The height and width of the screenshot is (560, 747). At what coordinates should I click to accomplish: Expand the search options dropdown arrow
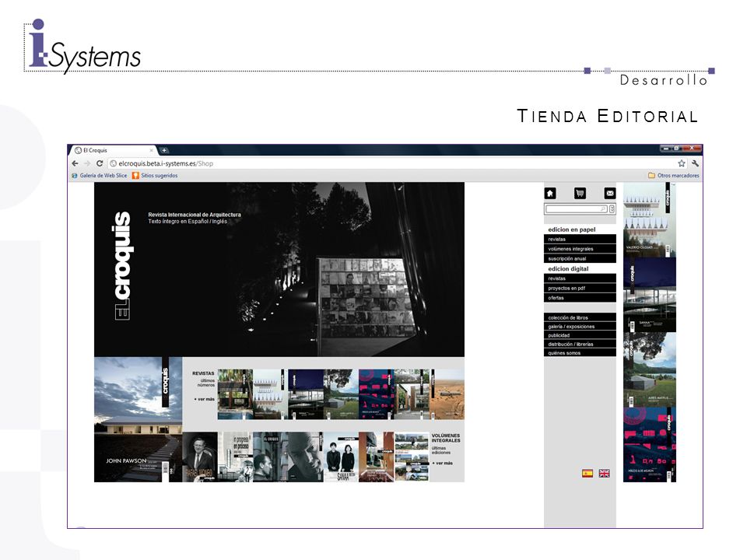click(612, 209)
